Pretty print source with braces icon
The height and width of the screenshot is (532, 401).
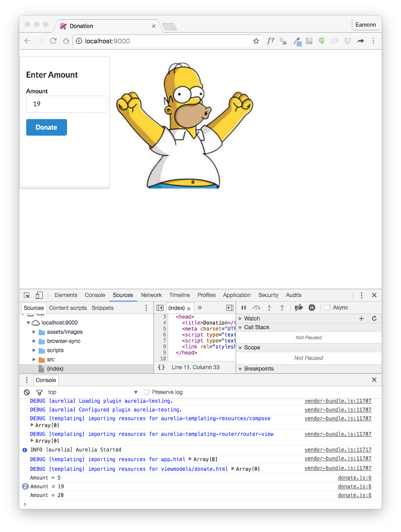pyautogui.click(x=161, y=367)
